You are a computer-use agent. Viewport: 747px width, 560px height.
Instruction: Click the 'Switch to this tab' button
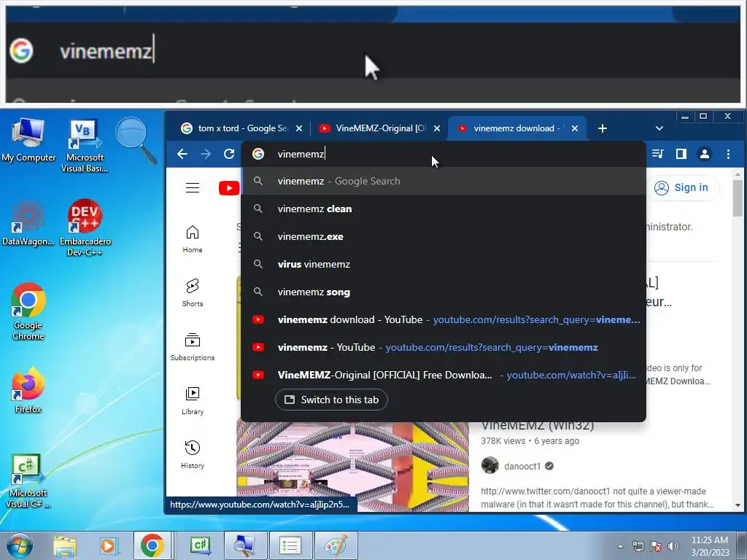pos(331,400)
